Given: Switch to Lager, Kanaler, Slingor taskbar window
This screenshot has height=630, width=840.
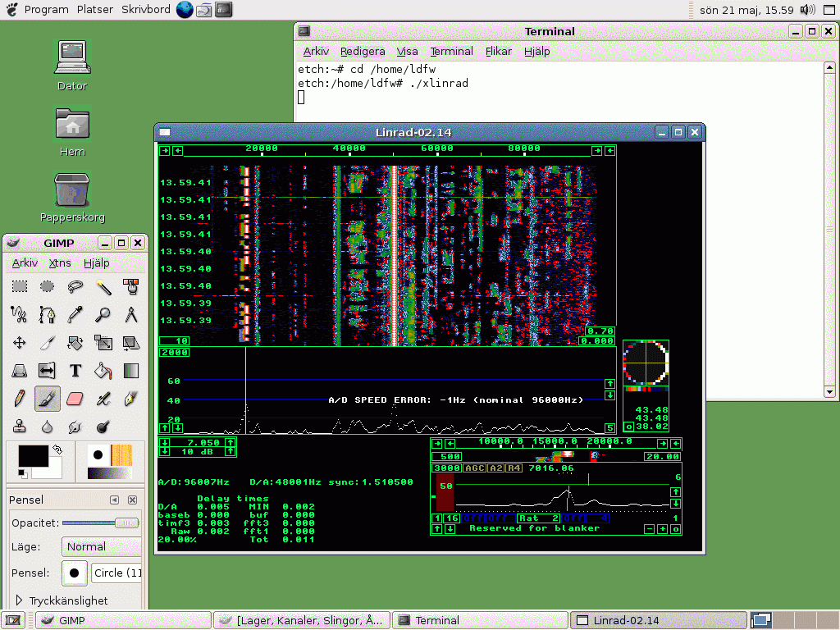Looking at the screenshot, I should [302, 620].
